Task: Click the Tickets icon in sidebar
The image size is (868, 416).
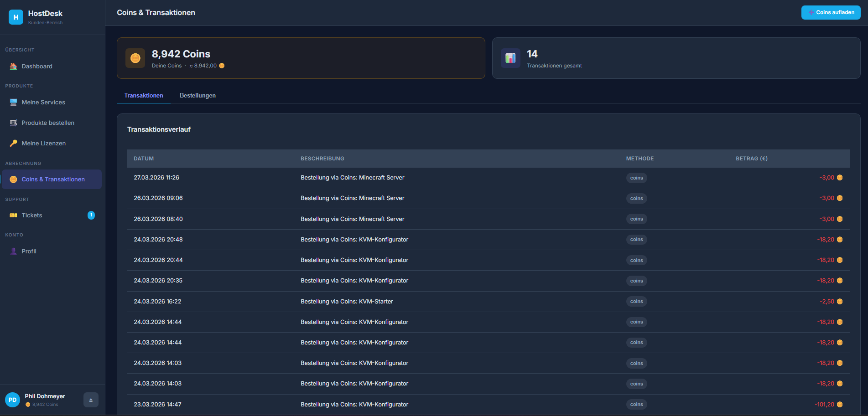Action: point(13,216)
